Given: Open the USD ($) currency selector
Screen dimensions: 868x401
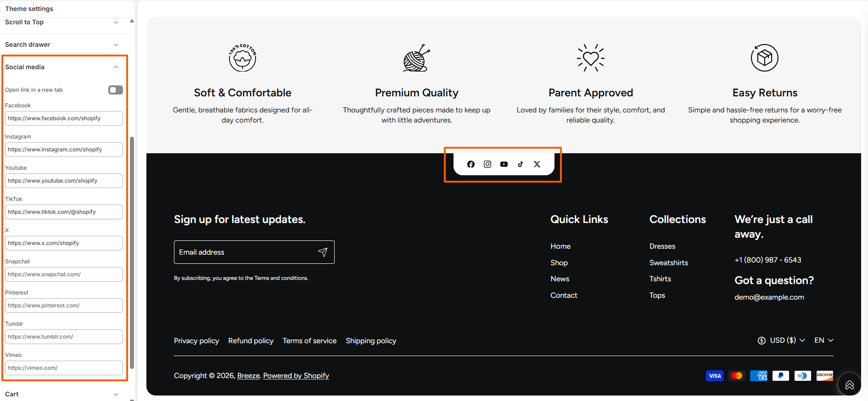Looking at the screenshot, I should [x=781, y=340].
